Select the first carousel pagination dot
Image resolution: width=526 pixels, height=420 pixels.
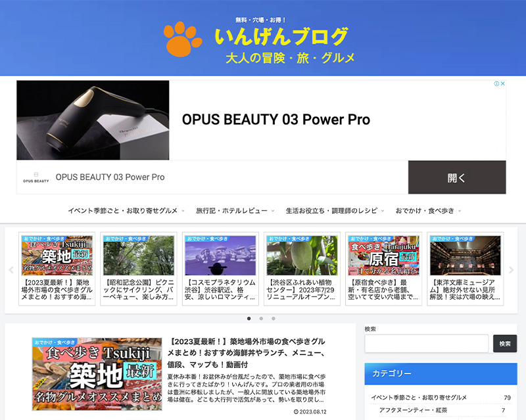[x=249, y=318]
